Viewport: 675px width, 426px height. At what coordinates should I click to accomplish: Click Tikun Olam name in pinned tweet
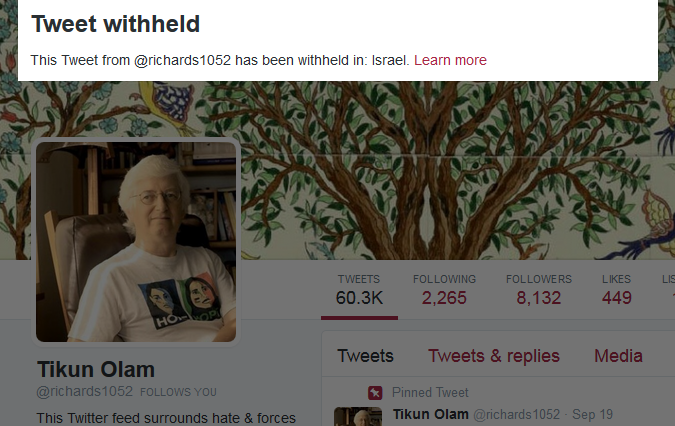point(430,414)
